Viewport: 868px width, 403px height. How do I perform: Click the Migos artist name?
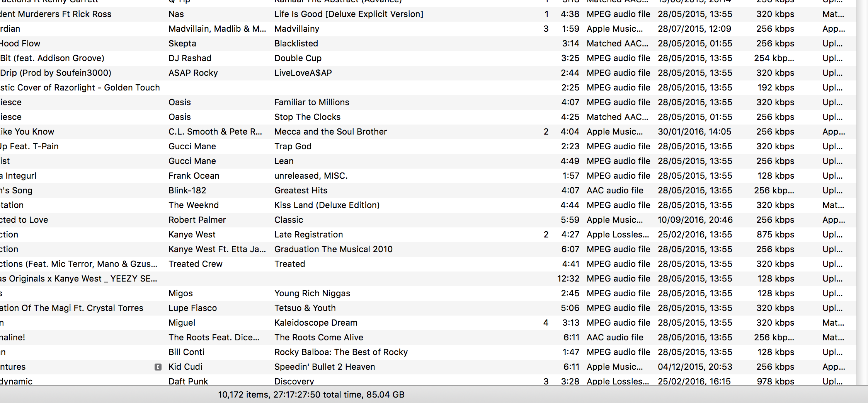[180, 294]
